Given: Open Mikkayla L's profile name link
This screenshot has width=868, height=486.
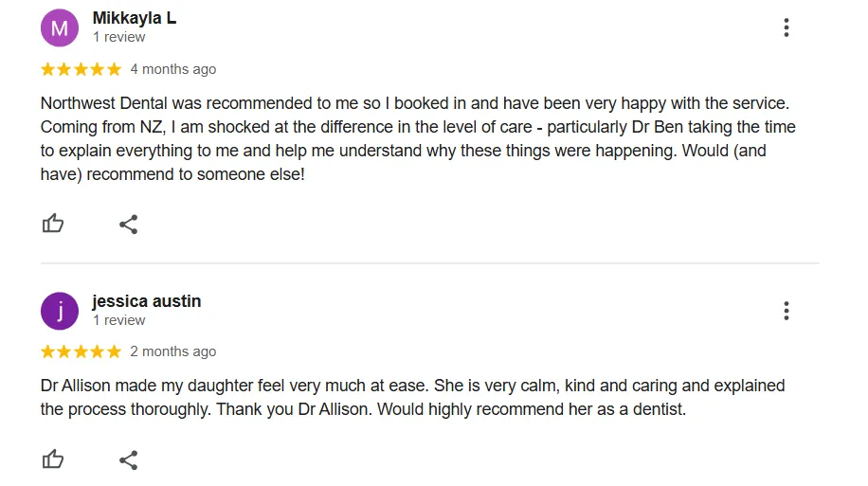Looking at the screenshot, I should (135, 18).
